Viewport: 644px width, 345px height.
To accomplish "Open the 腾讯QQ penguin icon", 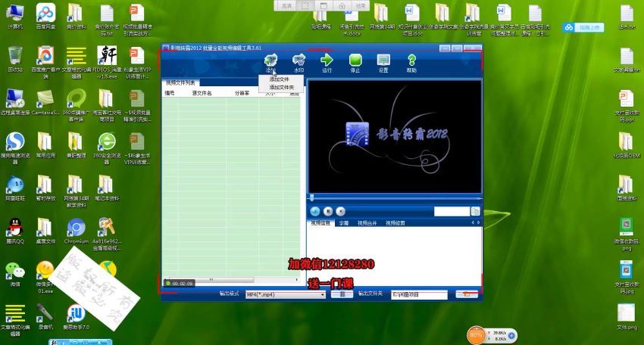I will (x=15, y=231).
